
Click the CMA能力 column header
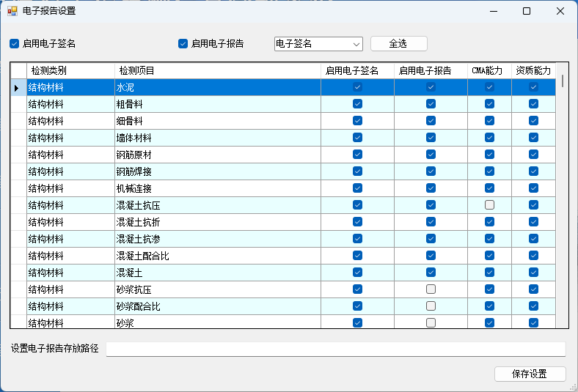[x=489, y=70]
